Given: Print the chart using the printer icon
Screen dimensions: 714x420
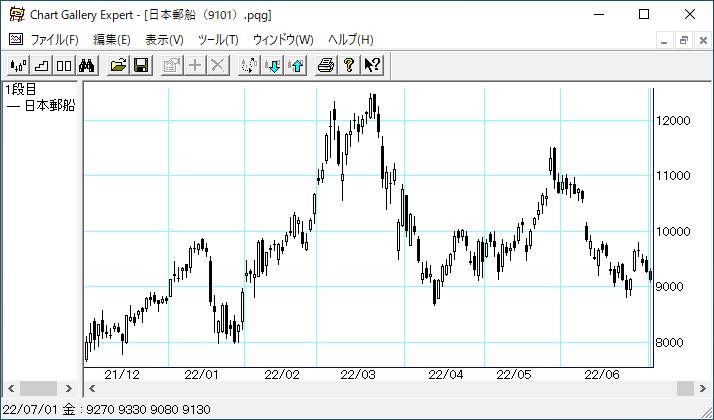Looking at the screenshot, I should 326,66.
